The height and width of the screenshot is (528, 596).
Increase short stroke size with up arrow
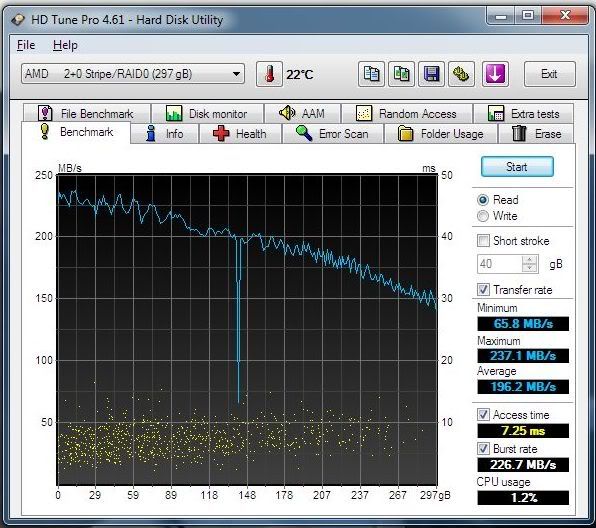tap(529, 260)
